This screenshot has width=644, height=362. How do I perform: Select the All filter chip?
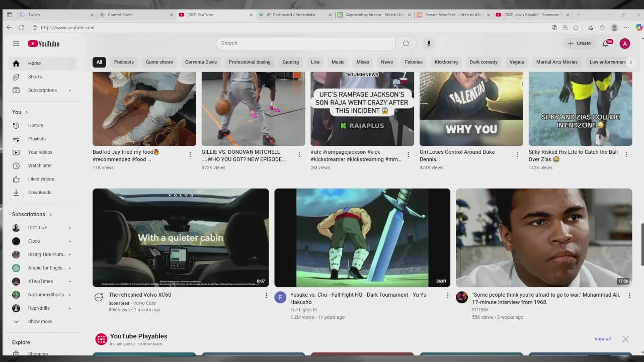click(99, 62)
